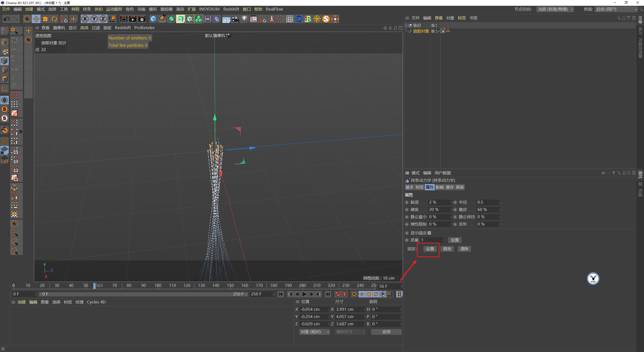644x352 pixels.
Task: Select the Move tool
Action: [x=36, y=19]
